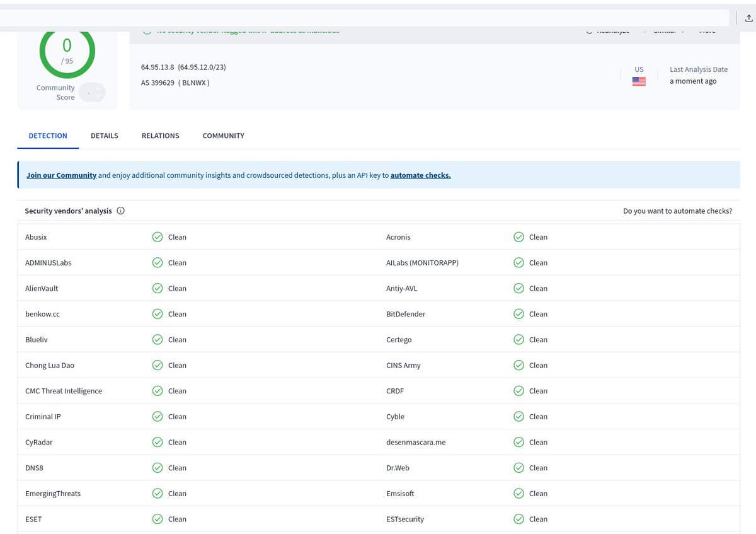Click the CINS Army check icon
The width and height of the screenshot is (756, 534).
click(518, 365)
